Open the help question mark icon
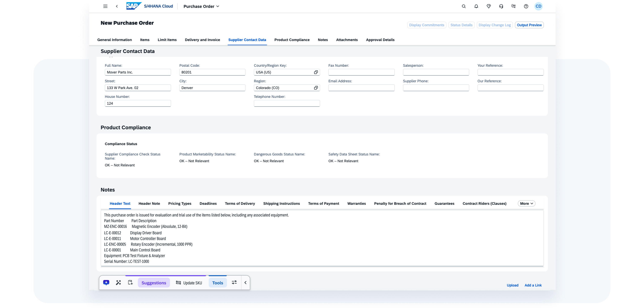Screen dimensions: 644x308 point(526,6)
